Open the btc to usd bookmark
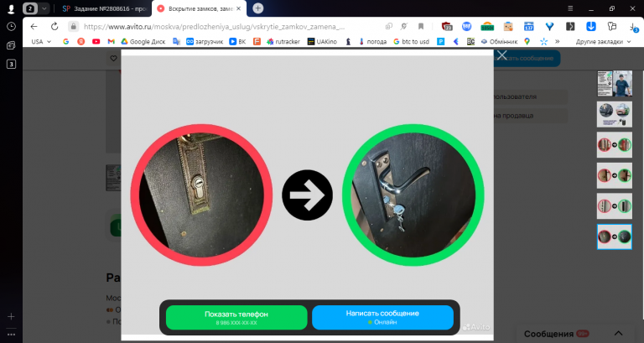This screenshot has height=343, width=644. [x=410, y=41]
